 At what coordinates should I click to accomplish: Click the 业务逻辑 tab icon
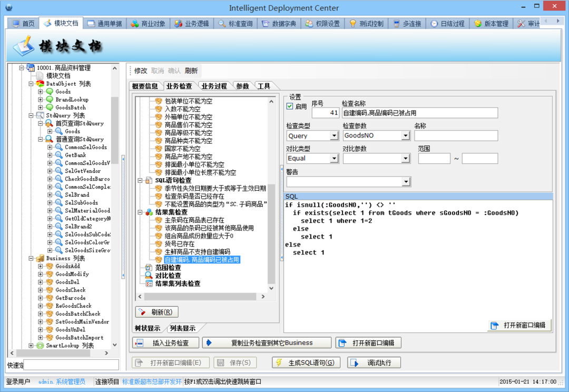178,24
